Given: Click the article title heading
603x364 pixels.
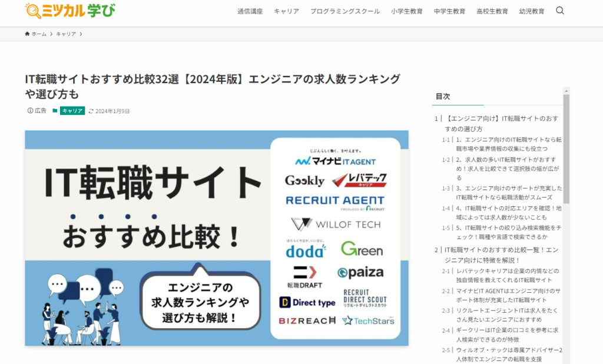Looking at the screenshot, I should pyautogui.click(x=213, y=86).
